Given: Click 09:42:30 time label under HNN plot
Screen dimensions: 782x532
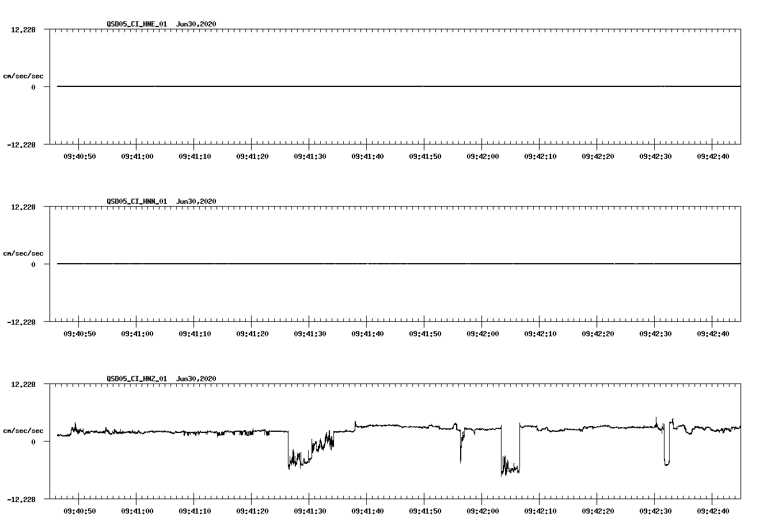Looking at the screenshot, I should [655, 334].
